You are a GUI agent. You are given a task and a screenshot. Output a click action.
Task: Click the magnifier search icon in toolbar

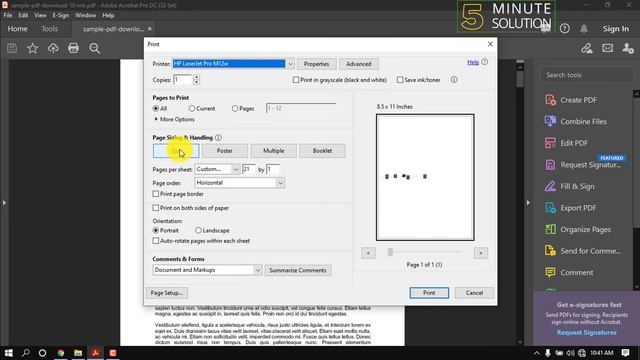(95, 48)
